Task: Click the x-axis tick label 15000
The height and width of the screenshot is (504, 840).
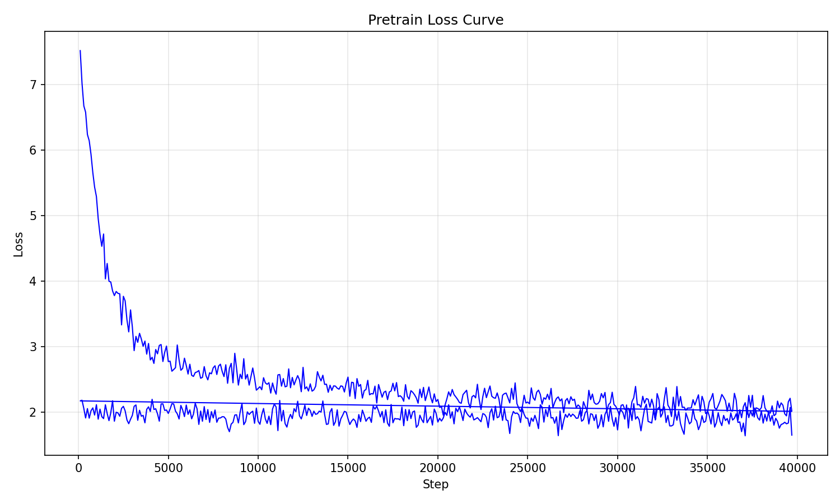Action: pyautogui.click(x=348, y=467)
